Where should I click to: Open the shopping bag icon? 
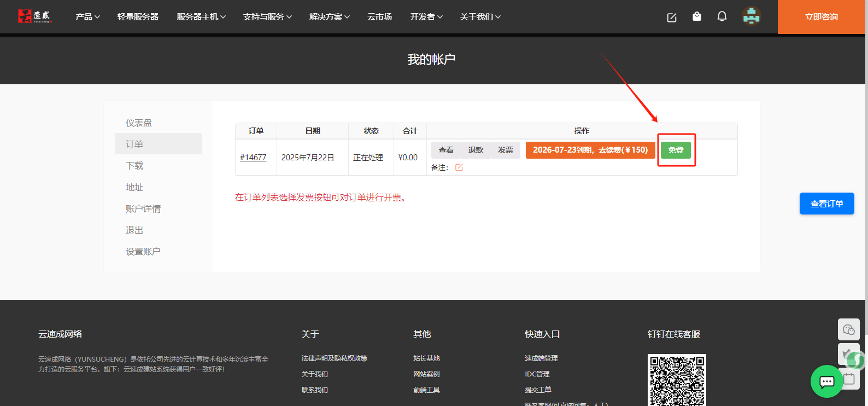tap(696, 17)
